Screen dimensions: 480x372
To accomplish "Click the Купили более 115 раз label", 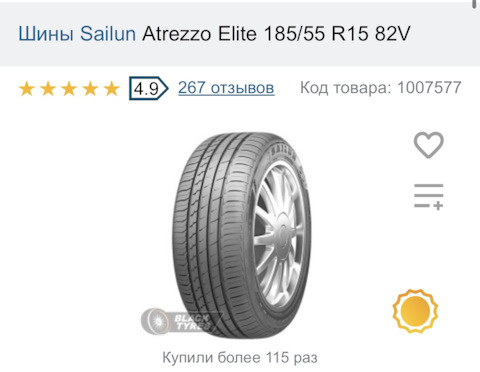I will click(240, 358).
